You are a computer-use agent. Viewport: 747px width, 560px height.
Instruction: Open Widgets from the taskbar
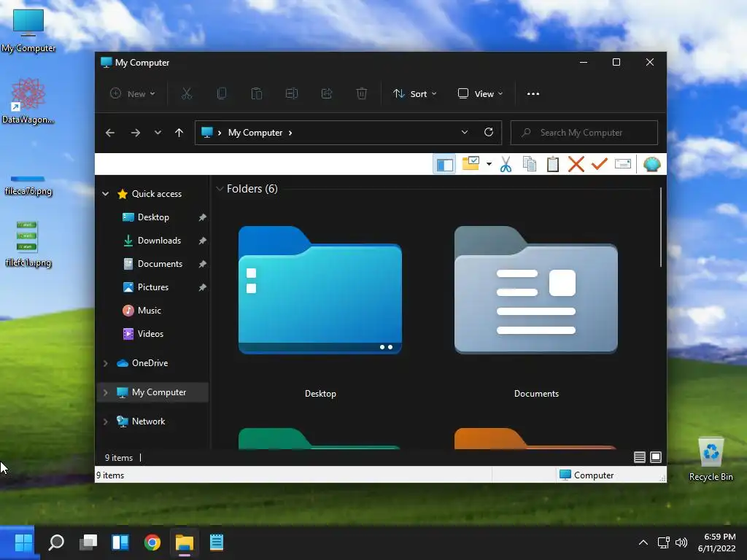point(120,542)
